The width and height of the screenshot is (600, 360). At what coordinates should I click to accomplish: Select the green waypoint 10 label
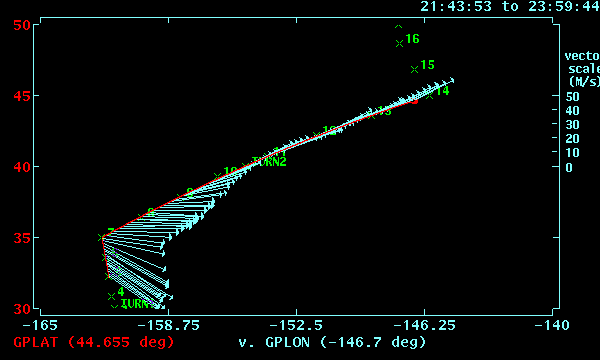(230, 171)
